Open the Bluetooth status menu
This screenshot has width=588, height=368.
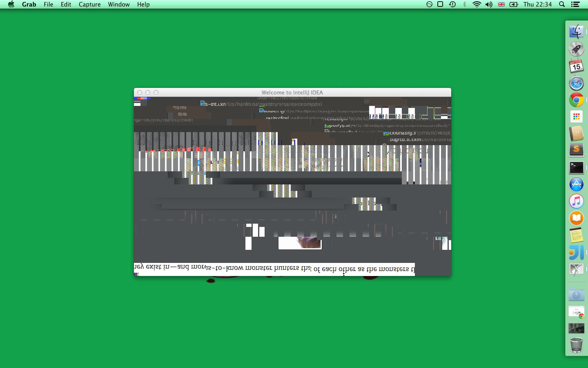click(464, 4)
